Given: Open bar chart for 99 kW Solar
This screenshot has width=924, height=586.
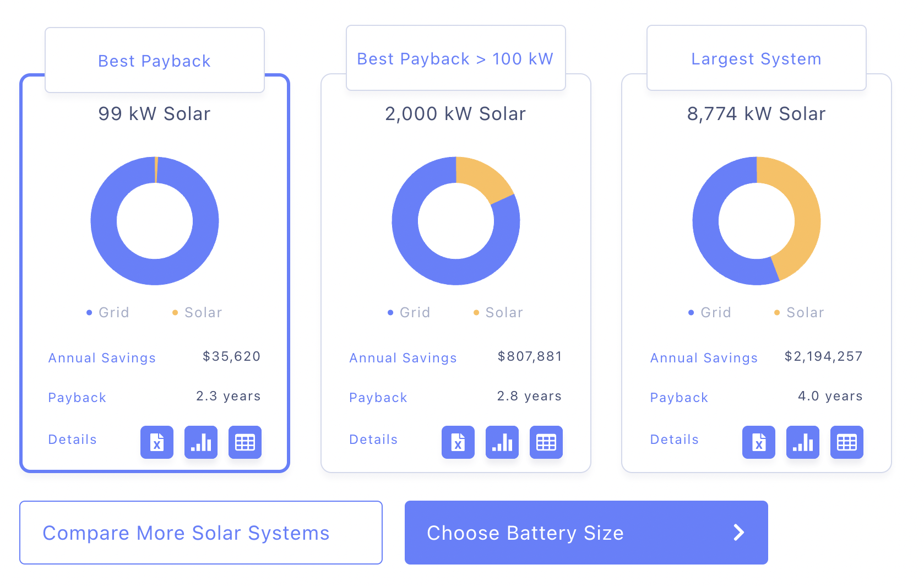Looking at the screenshot, I should pyautogui.click(x=201, y=442).
